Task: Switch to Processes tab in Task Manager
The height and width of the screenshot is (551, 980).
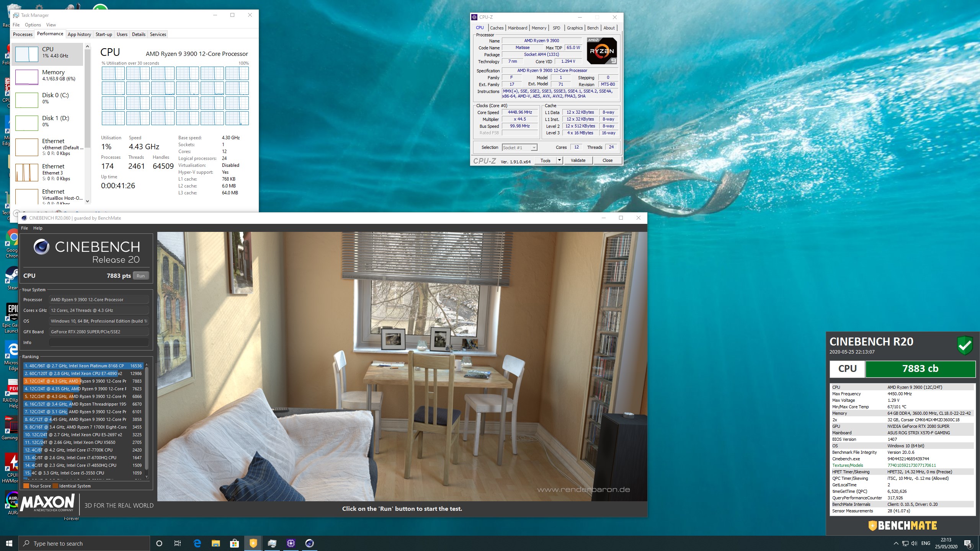Action: point(23,34)
